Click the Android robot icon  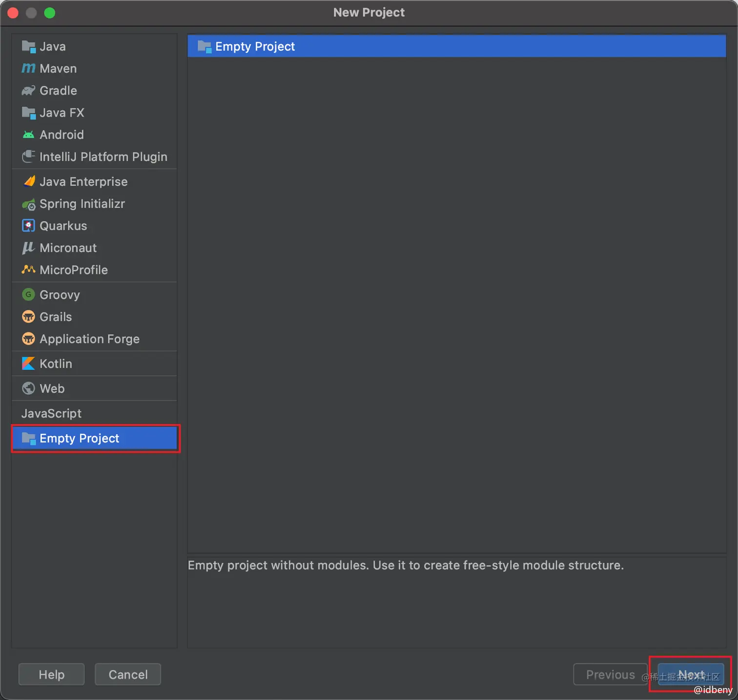(28, 135)
